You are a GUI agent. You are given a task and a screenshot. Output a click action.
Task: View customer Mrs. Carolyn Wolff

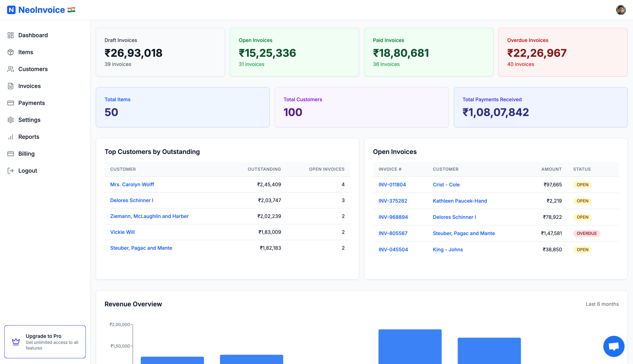coord(132,184)
